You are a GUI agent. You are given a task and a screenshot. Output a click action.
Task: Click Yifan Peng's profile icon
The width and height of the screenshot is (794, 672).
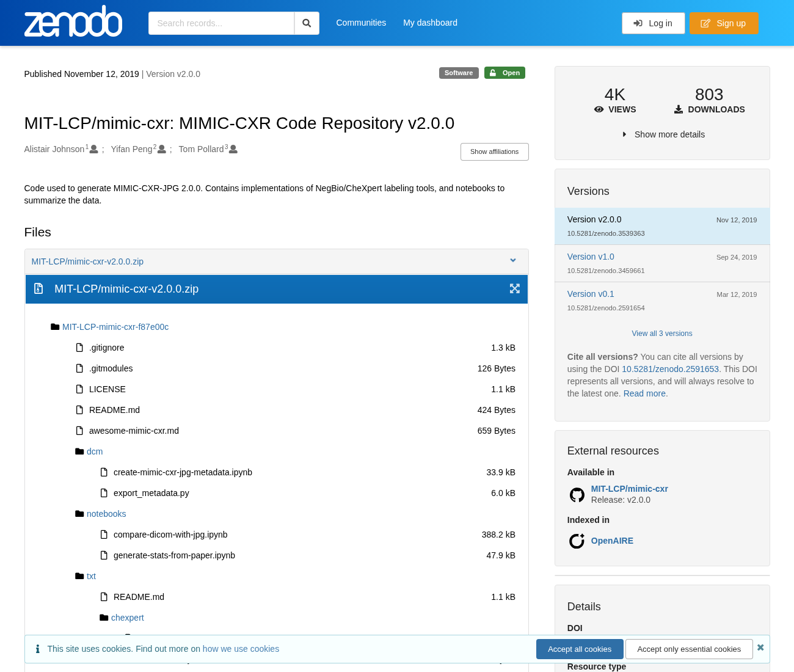point(162,150)
